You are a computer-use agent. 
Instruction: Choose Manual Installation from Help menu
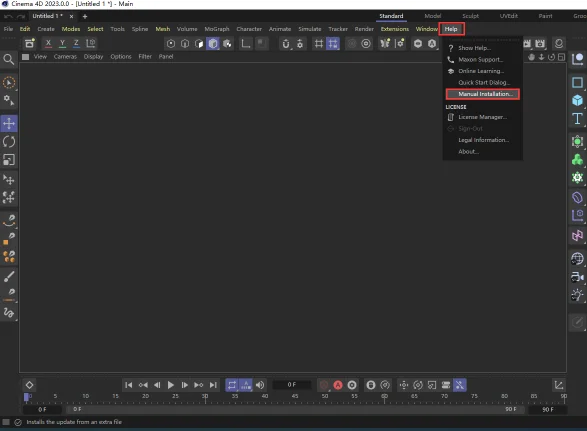(x=483, y=94)
